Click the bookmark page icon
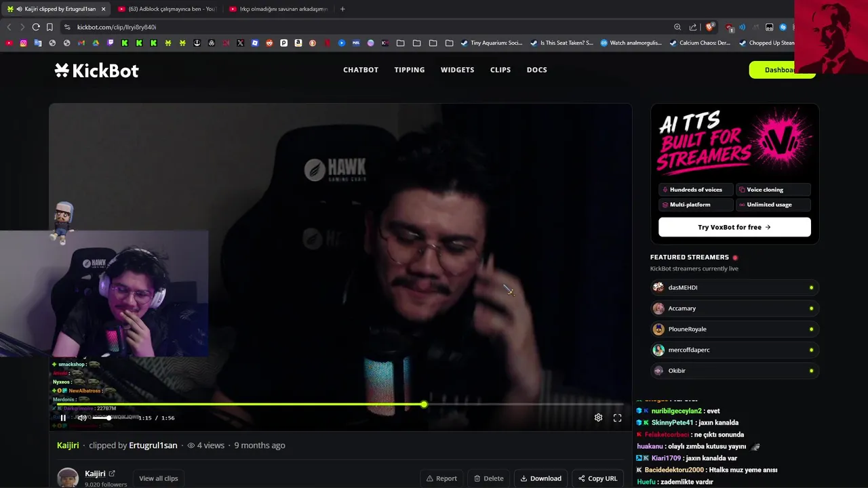Image resolution: width=868 pixels, height=488 pixels. pos(50,27)
